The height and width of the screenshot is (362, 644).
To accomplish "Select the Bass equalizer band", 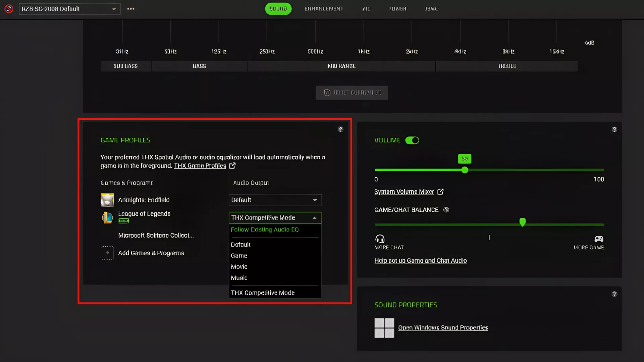I will (199, 66).
